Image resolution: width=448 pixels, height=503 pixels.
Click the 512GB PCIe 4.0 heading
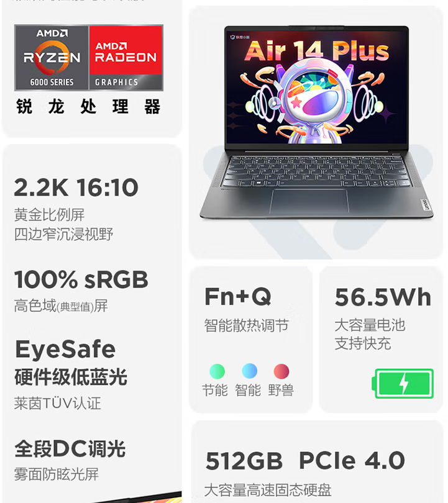pyautogui.click(x=305, y=461)
